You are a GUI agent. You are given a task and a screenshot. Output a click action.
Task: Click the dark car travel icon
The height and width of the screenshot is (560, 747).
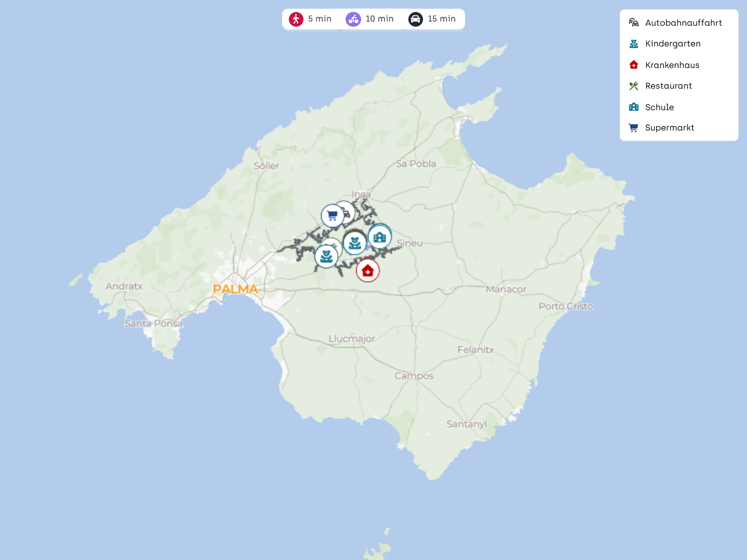click(x=416, y=19)
